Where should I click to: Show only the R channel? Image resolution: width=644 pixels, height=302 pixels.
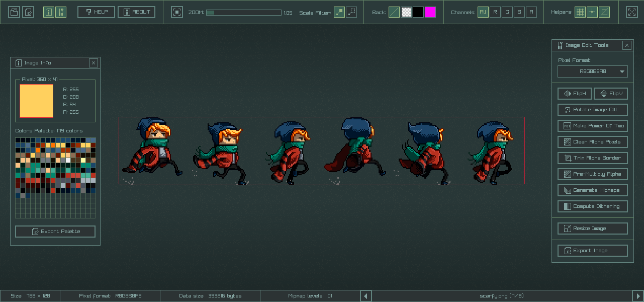pos(495,12)
